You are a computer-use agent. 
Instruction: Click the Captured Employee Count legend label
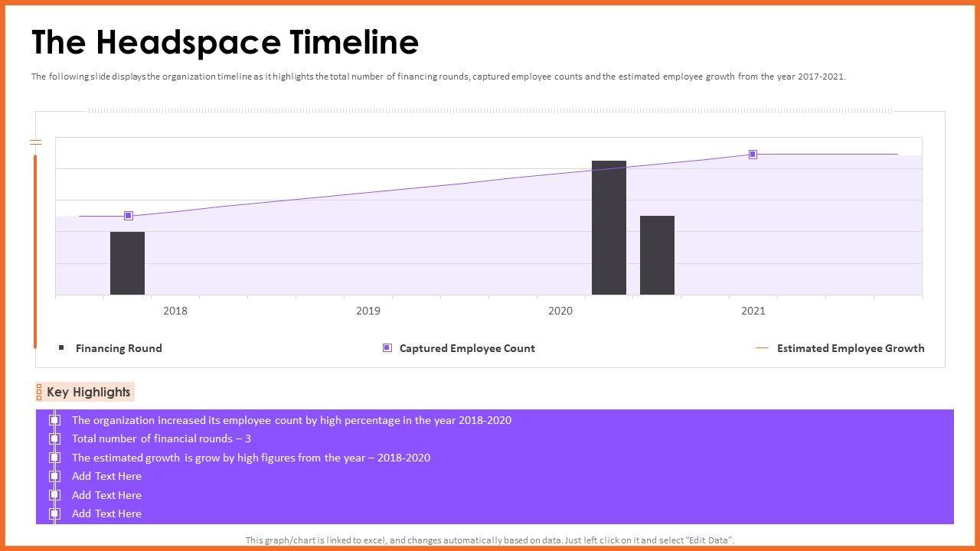point(467,348)
